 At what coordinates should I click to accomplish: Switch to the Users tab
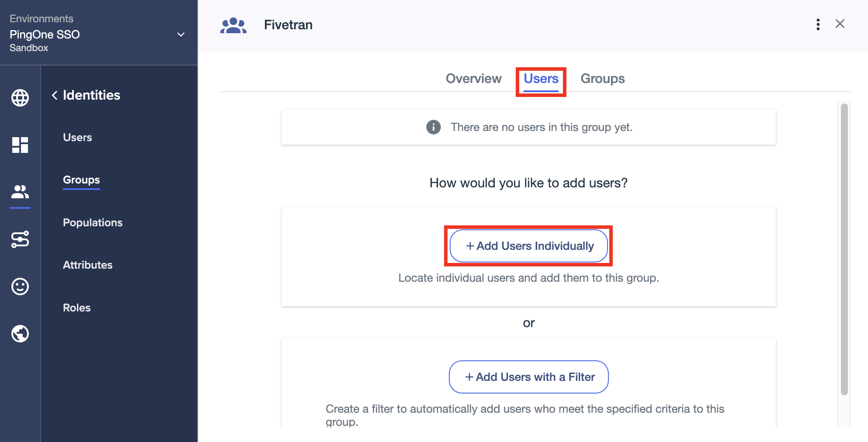(x=541, y=79)
